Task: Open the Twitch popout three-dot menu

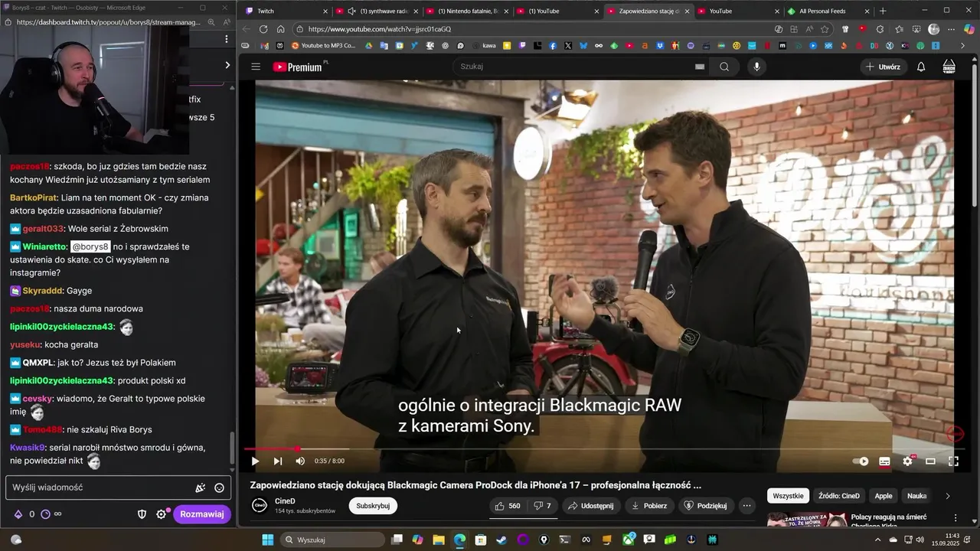Action: click(x=226, y=38)
